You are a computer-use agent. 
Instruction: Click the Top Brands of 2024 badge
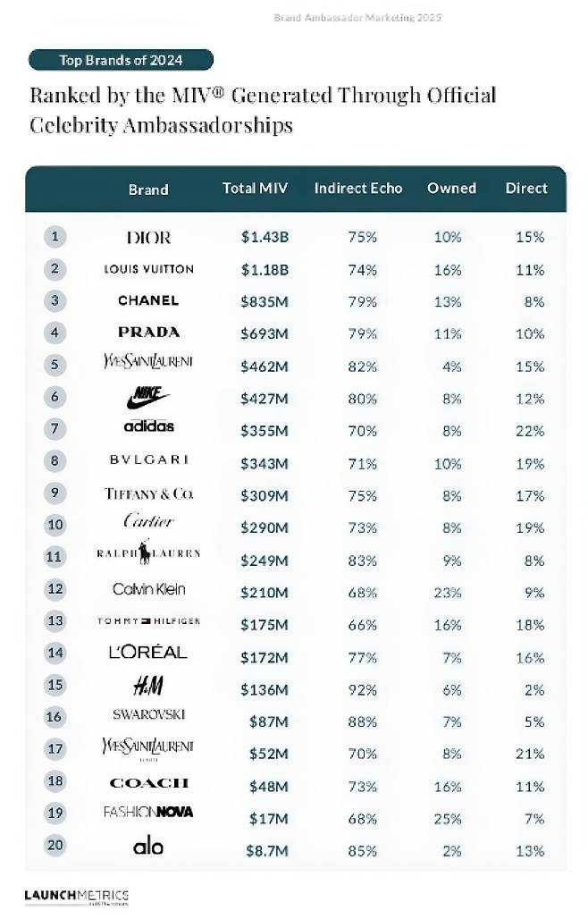121,60
